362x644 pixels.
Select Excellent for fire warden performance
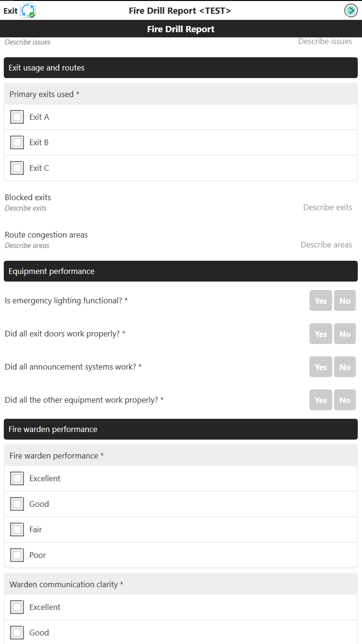(x=17, y=478)
